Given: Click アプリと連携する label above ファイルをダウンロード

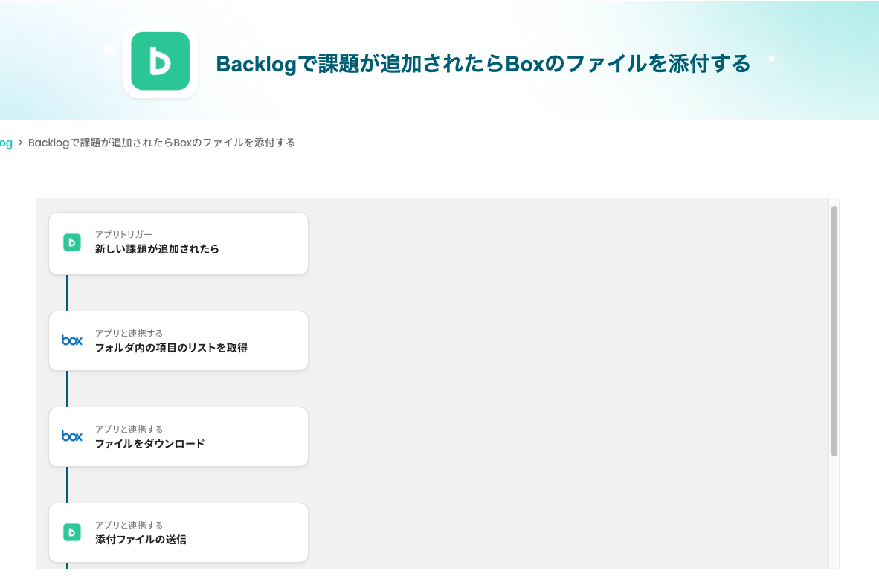Looking at the screenshot, I should pyautogui.click(x=129, y=429).
